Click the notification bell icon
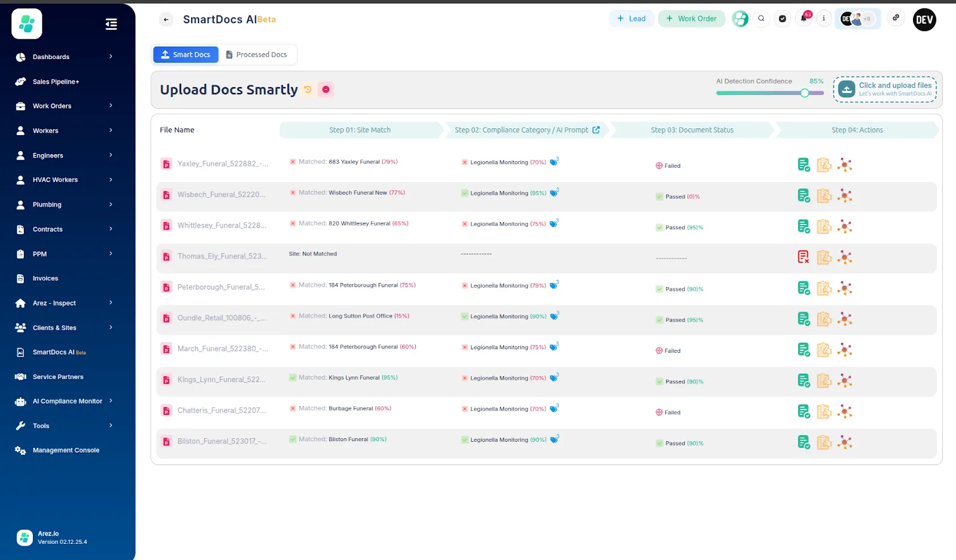Image resolution: width=956 pixels, height=560 pixels. pos(804,19)
